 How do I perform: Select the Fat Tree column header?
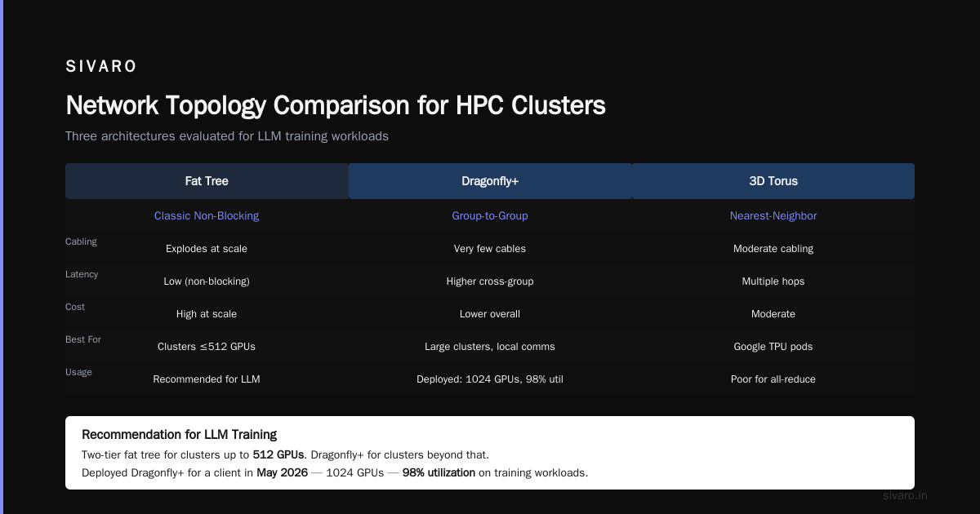[x=207, y=181]
